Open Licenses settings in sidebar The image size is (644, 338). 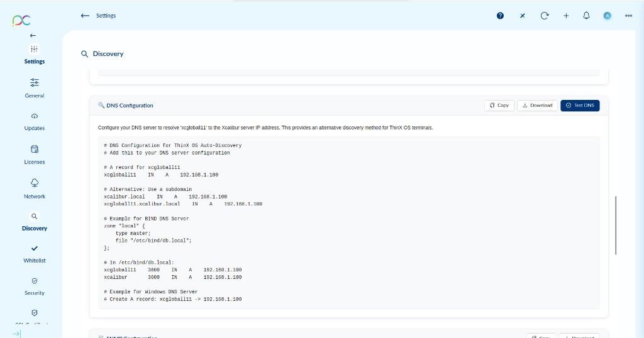tap(35, 155)
